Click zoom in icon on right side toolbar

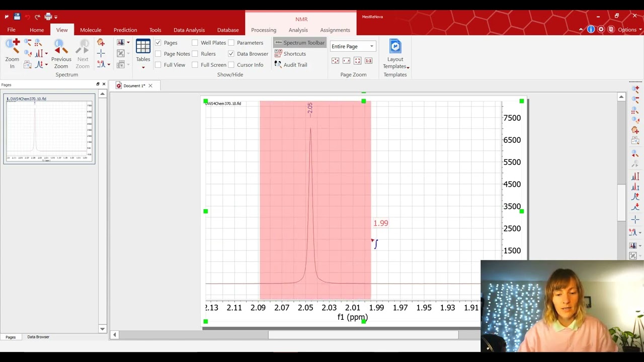[635, 89]
